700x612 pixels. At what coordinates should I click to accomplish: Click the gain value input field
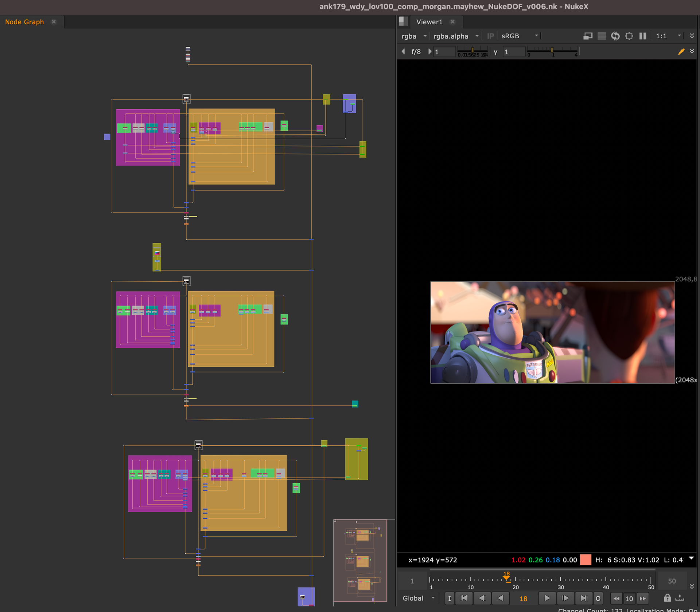click(x=444, y=52)
